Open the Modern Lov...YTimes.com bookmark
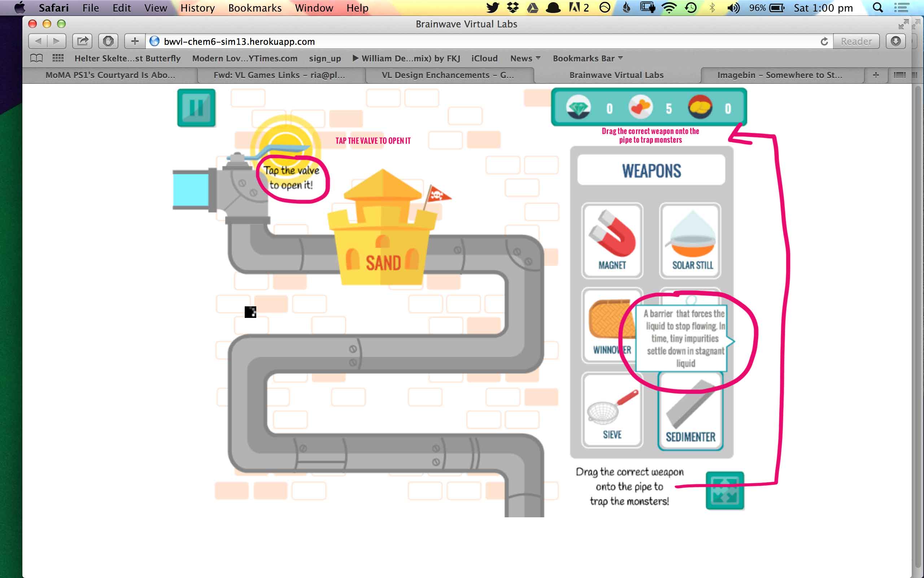This screenshot has width=924, height=578. coord(245,59)
